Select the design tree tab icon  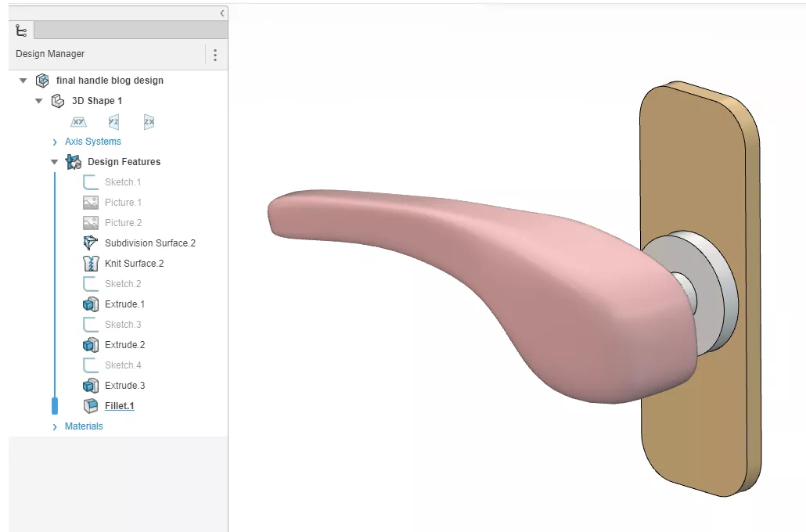point(20,30)
